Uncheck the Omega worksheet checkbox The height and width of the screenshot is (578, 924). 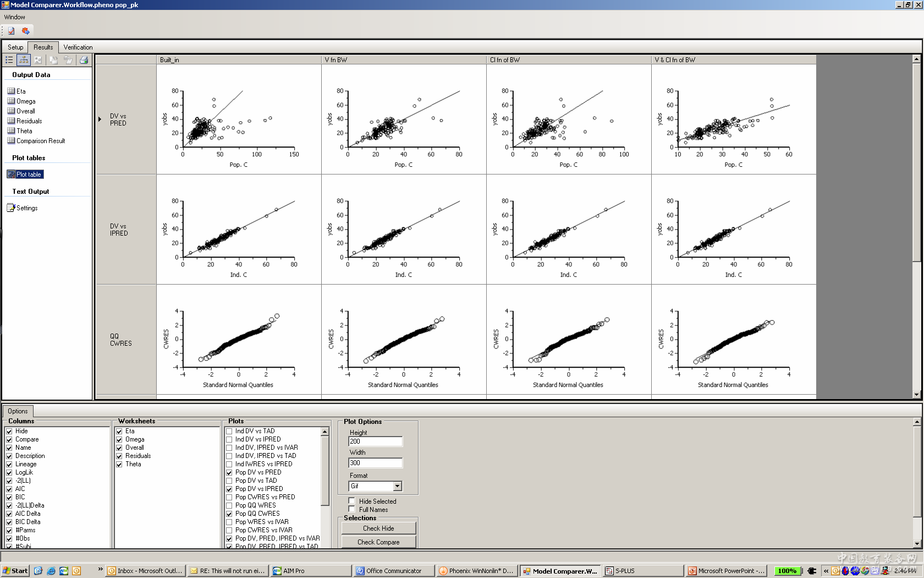119,440
